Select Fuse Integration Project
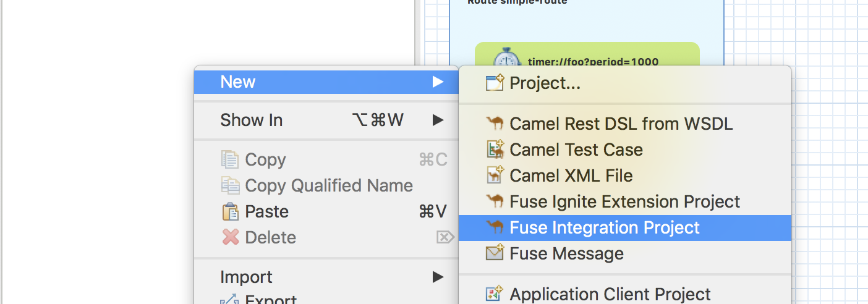This screenshot has width=868, height=304. tap(604, 228)
